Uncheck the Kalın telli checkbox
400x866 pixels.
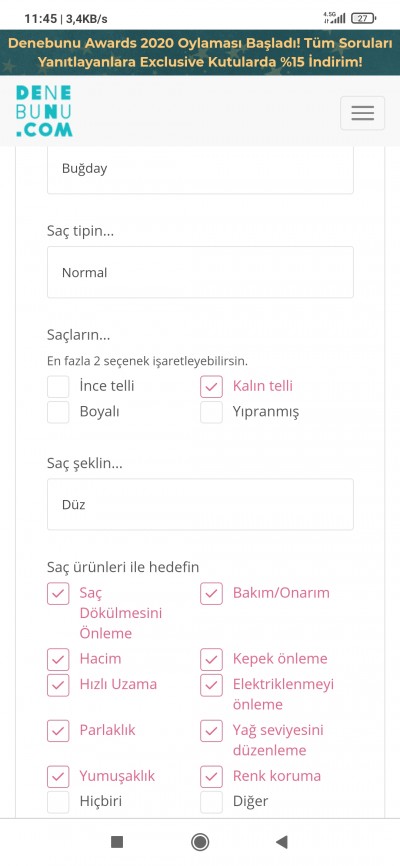click(x=212, y=387)
